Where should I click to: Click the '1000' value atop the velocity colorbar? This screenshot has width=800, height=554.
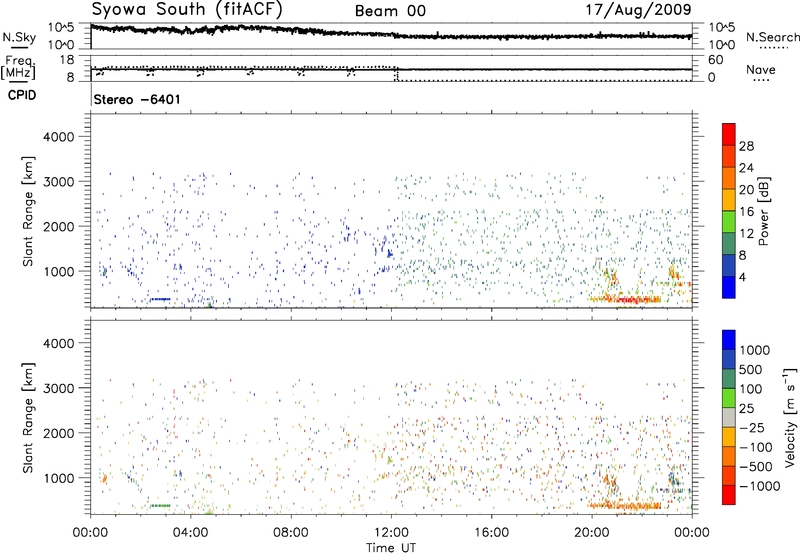pyautogui.click(x=755, y=350)
